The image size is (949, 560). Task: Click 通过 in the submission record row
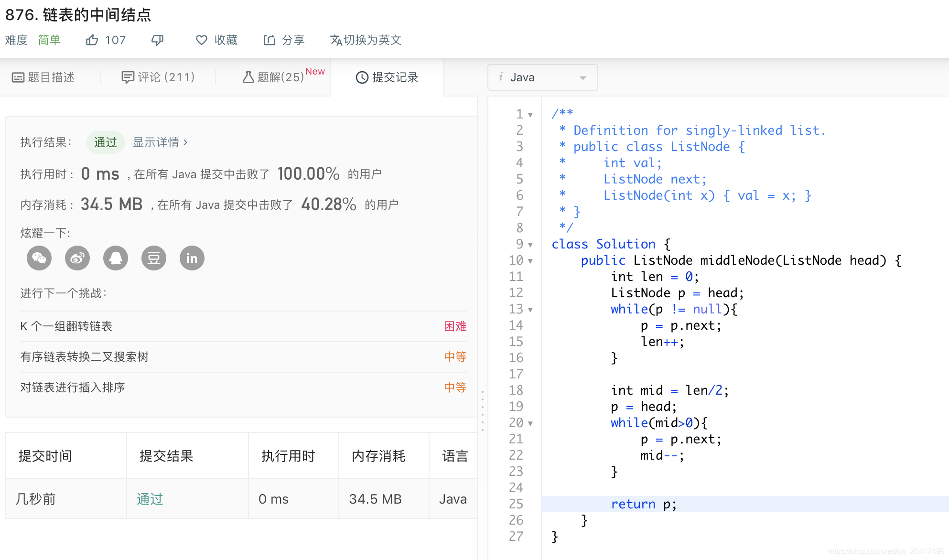tap(149, 499)
